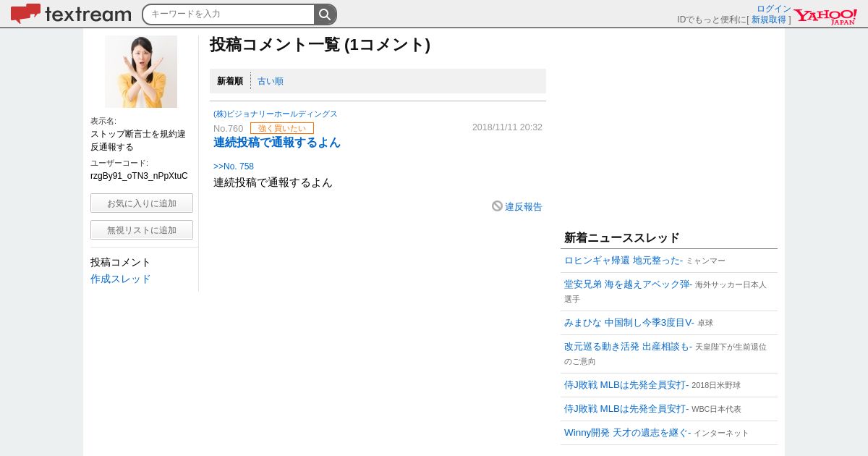The height and width of the screenshot is (456, 868).
Task: Select 投稿コメント in sidebar
Action: pos(121,262)
